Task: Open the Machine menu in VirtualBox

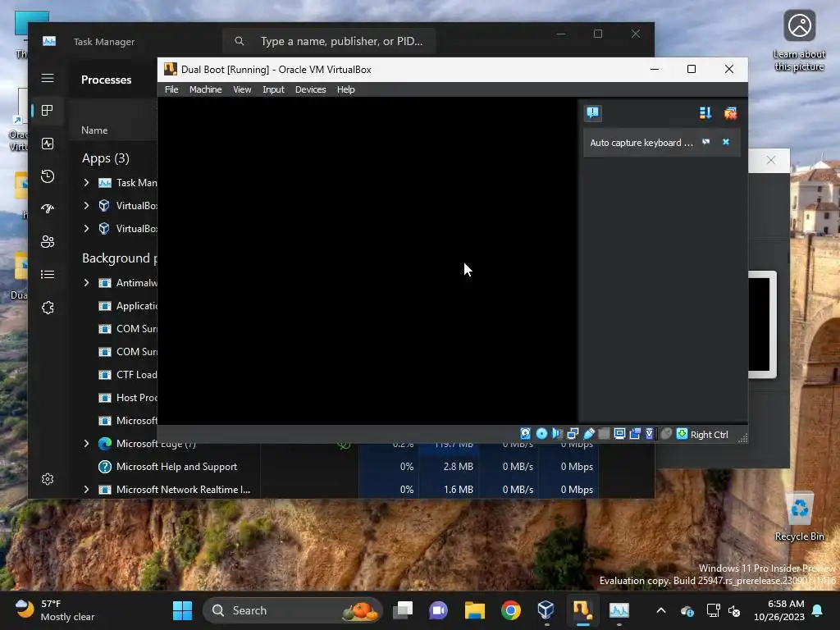Action: (205, 89)
